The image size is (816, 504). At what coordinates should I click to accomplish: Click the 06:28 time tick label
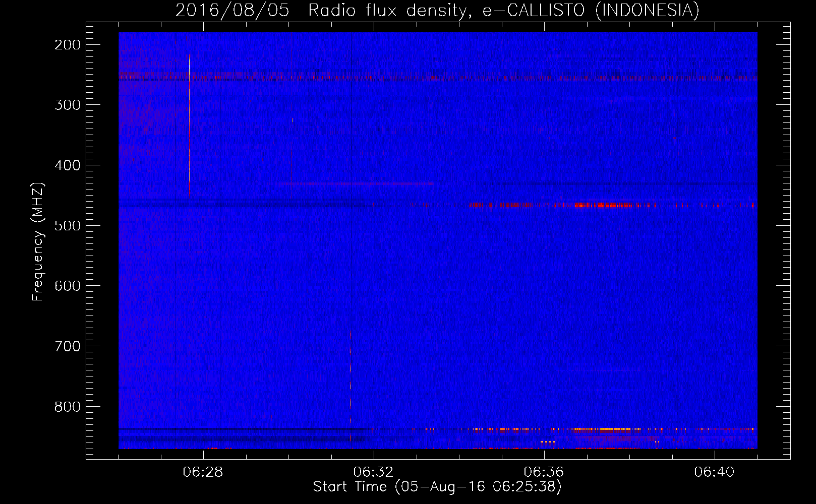click(x=203, y=472)
